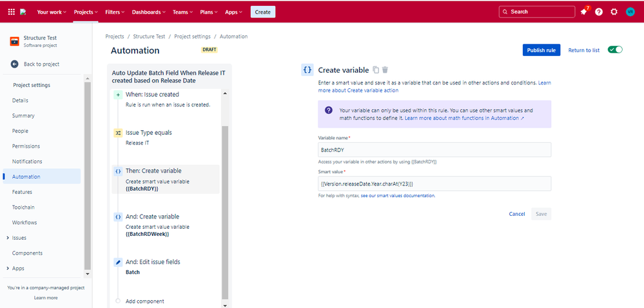Delete the Create variable component
The image size is (644, 308).
[385, 70]
